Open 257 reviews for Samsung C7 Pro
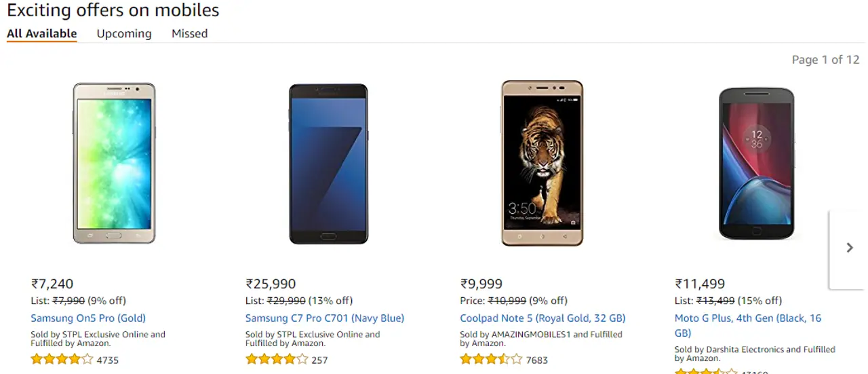 319,360
